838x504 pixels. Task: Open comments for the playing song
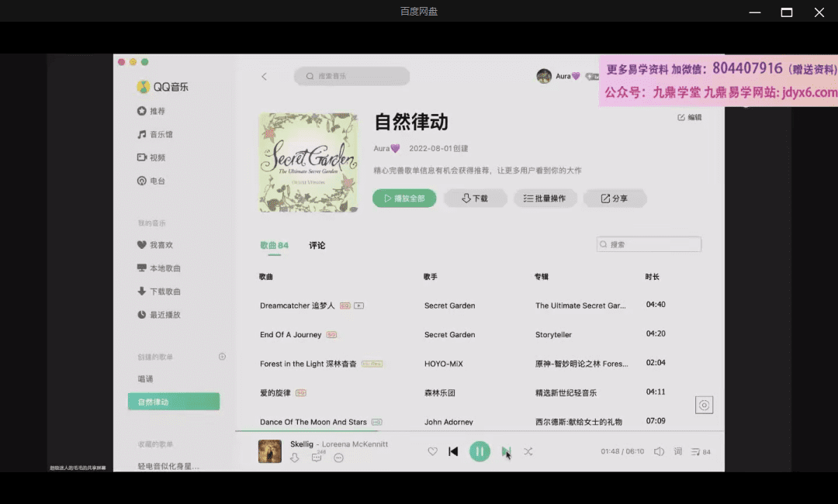tap(317, 458)
